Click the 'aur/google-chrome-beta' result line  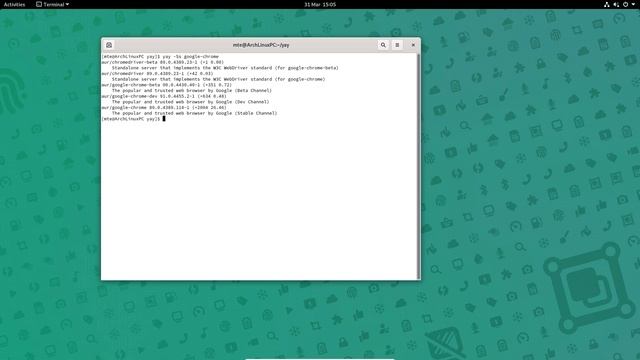tap(167, 85)
